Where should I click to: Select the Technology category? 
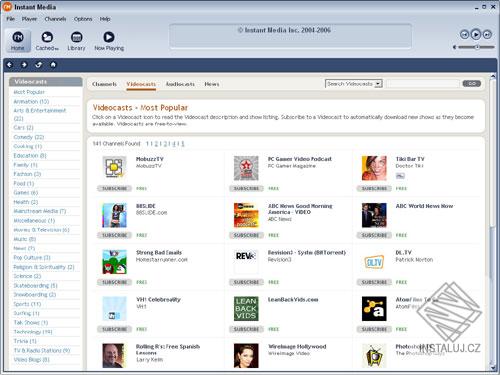[x=33, y=332]
